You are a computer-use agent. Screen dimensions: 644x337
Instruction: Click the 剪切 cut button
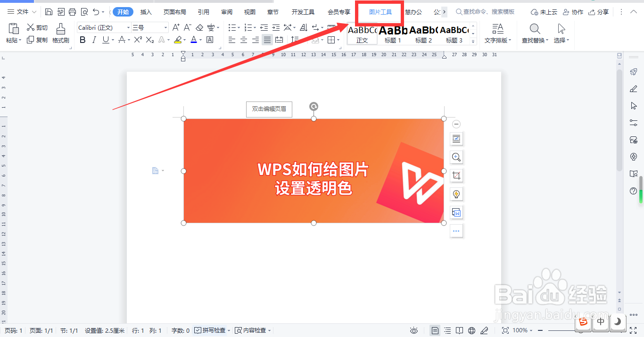37,28
